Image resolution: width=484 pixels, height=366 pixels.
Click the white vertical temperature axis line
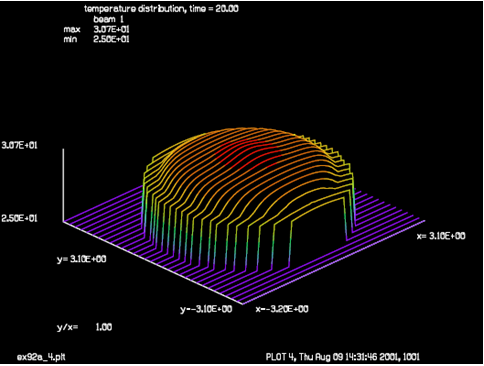[x=63, y=185]
